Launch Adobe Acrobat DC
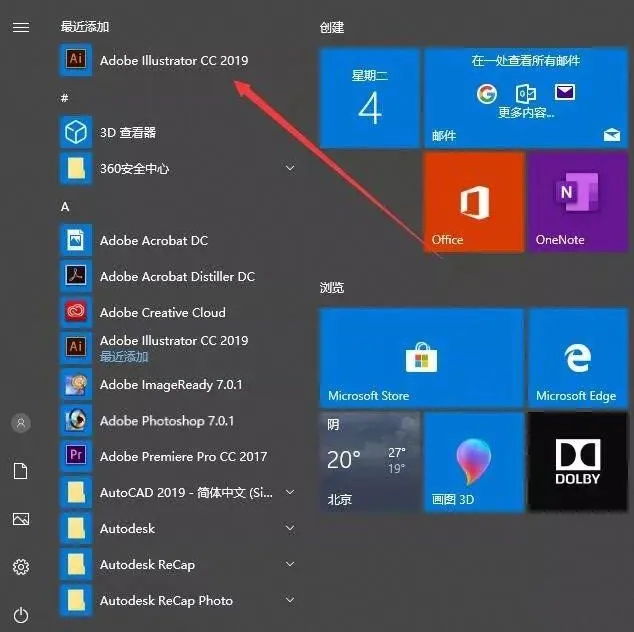The image size is (634, 632). tap(178, 240)
